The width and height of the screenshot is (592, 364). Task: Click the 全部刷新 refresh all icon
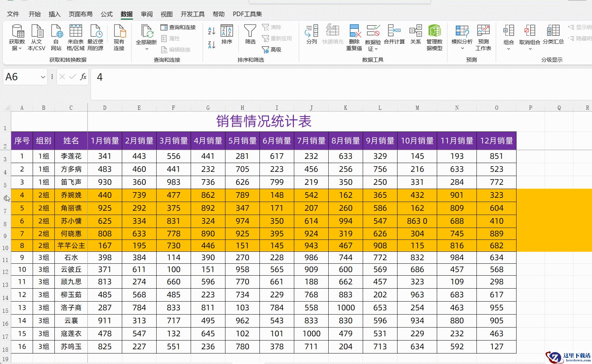[x=147, y=31]
